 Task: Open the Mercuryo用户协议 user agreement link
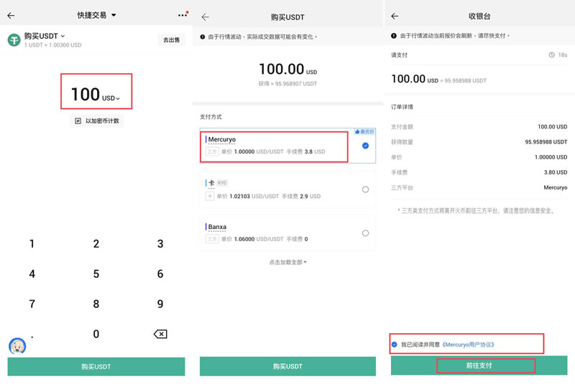point(469,345)
